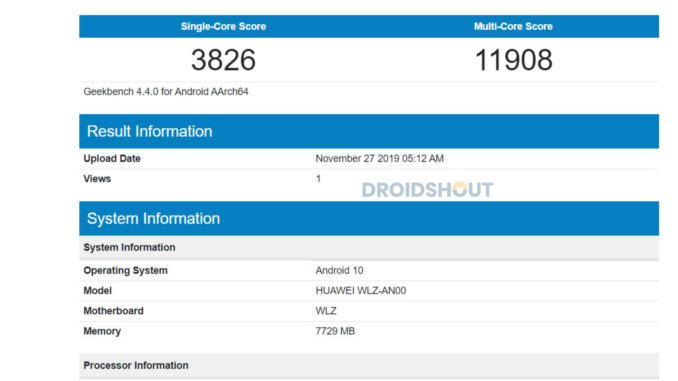Screen dimensions: 678x381
Task: Click the Views count value 1
Action: (318, 179)
